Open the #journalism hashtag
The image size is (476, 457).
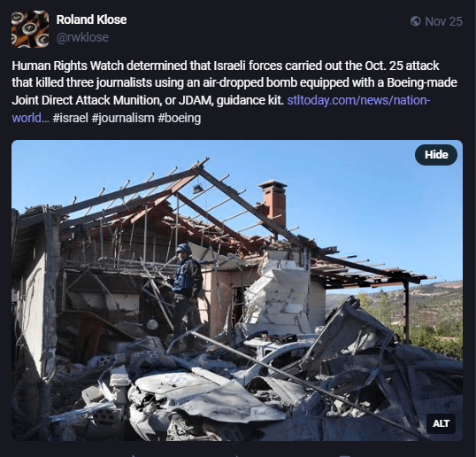[x=123, y=118]
